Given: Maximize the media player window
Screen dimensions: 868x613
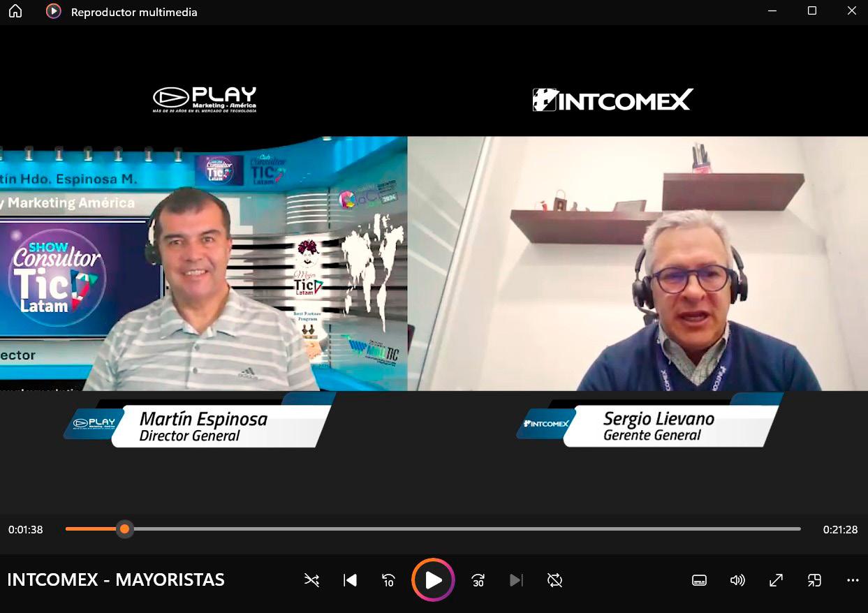Looking at the screenshot, I should pyautogui.click(x=812, y=11).
